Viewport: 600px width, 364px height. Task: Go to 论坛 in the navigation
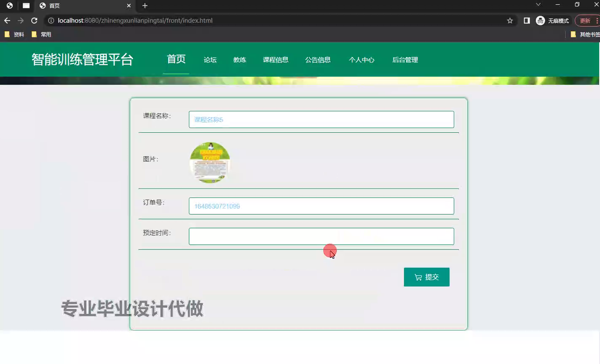pyautogui.click(x=210, y=60)
